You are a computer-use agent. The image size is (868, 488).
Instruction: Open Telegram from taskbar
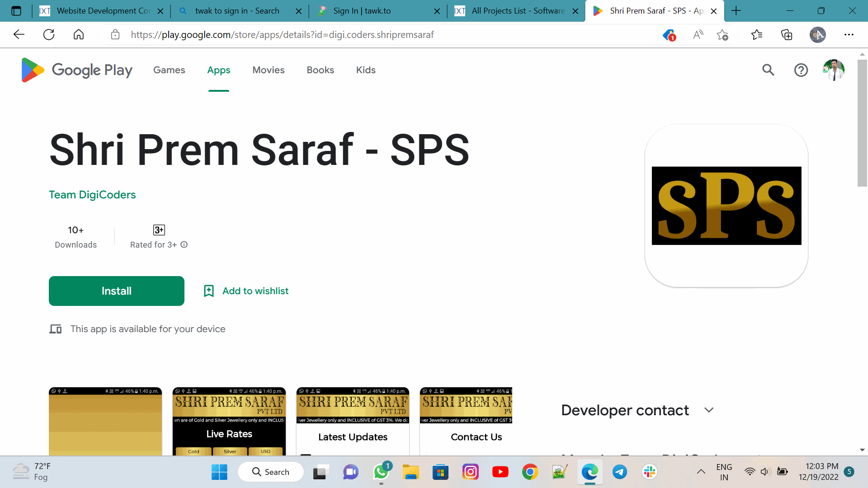[619, 472]
